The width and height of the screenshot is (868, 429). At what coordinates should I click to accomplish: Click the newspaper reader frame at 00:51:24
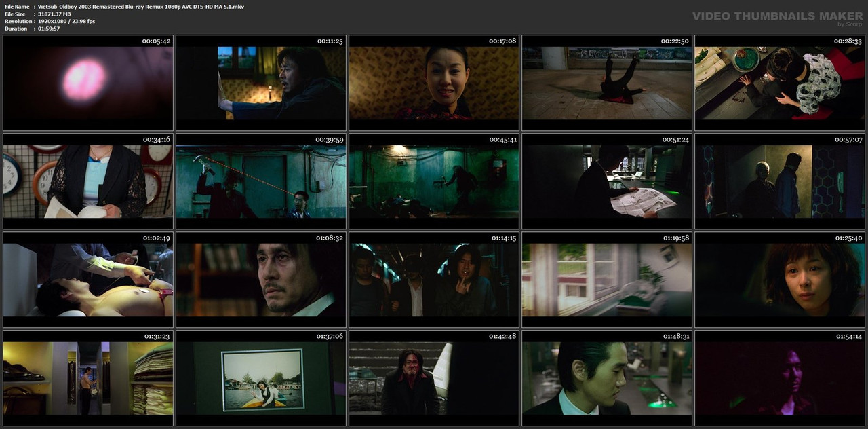[607, 181]
